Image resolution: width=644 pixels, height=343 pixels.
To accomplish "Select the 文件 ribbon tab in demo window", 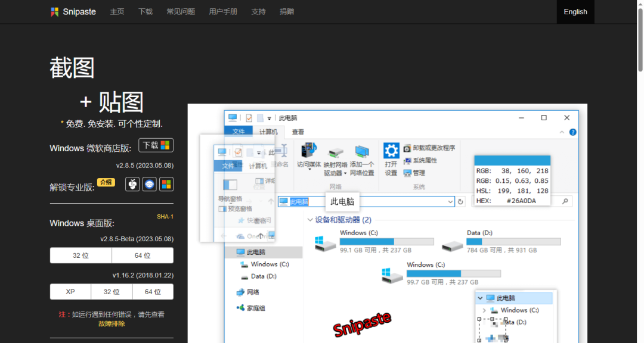I will (x=239, y=132).
